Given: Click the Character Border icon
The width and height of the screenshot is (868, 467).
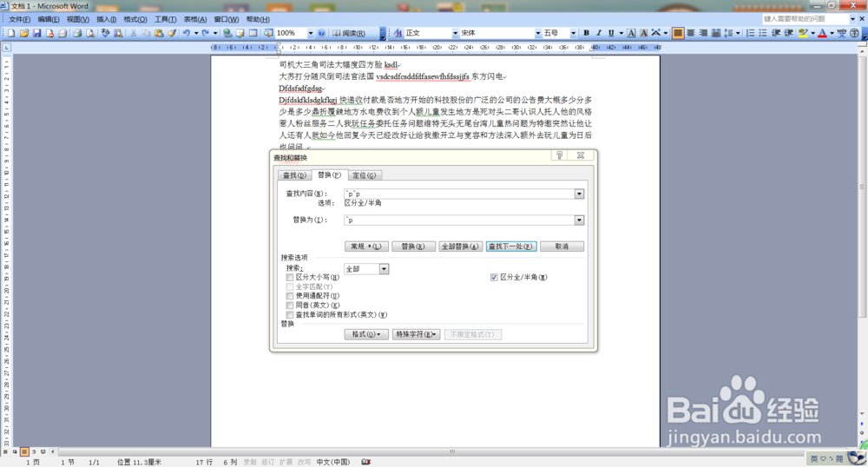Looking at the screenshot, I should 631,33.
